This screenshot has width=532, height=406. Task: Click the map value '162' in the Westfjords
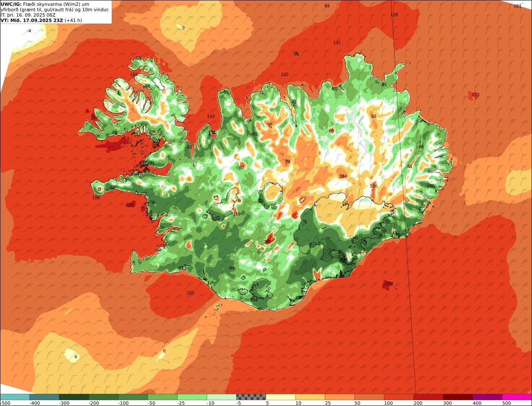pyautogui.click(x=134, y=74)
